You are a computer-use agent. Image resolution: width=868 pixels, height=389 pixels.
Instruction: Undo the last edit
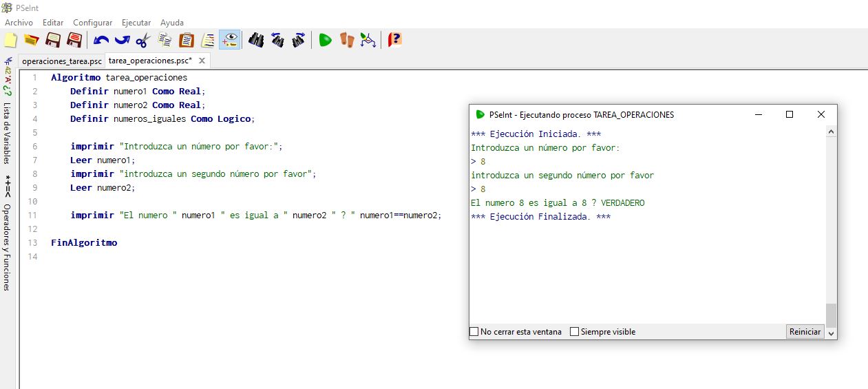pos(101,40)
